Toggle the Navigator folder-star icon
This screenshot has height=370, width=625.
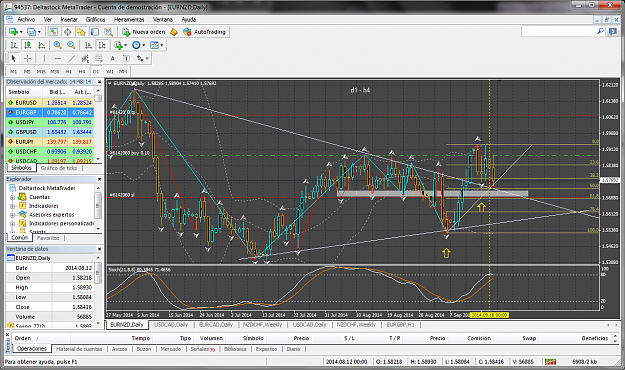coord(81,32)
